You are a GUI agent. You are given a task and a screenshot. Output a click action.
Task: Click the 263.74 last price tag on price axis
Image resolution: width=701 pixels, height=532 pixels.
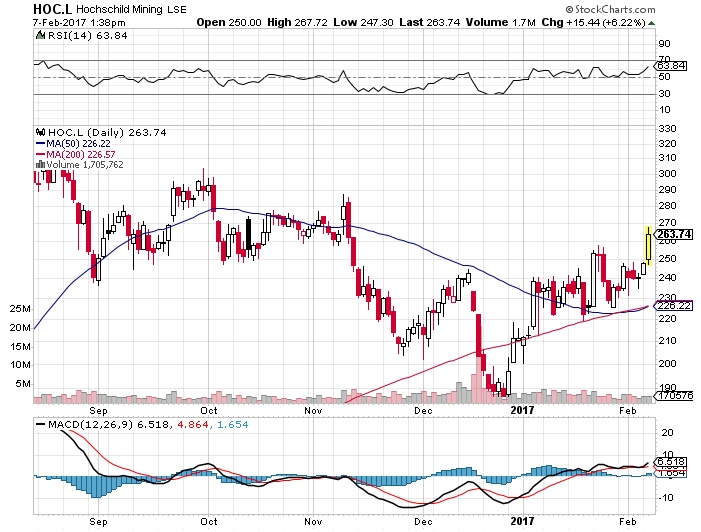[x=674, y=234]
